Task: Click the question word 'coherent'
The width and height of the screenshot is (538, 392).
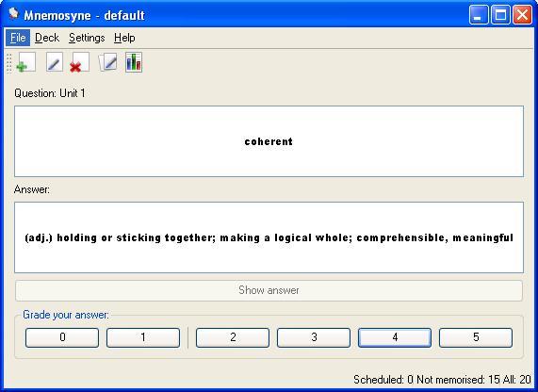Action: [269, 141]
